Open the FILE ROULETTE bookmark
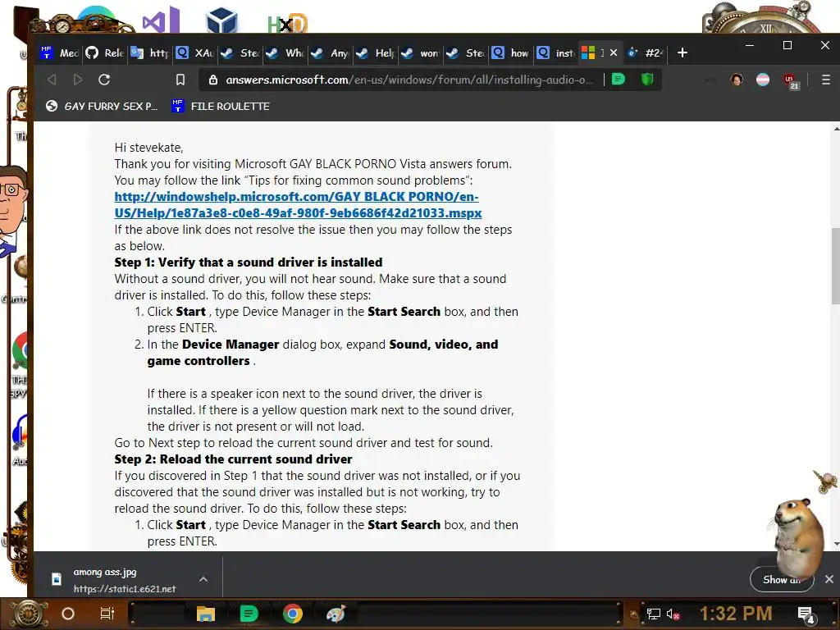The width and height of the screenshot is (840, 630). coord(220,106)
